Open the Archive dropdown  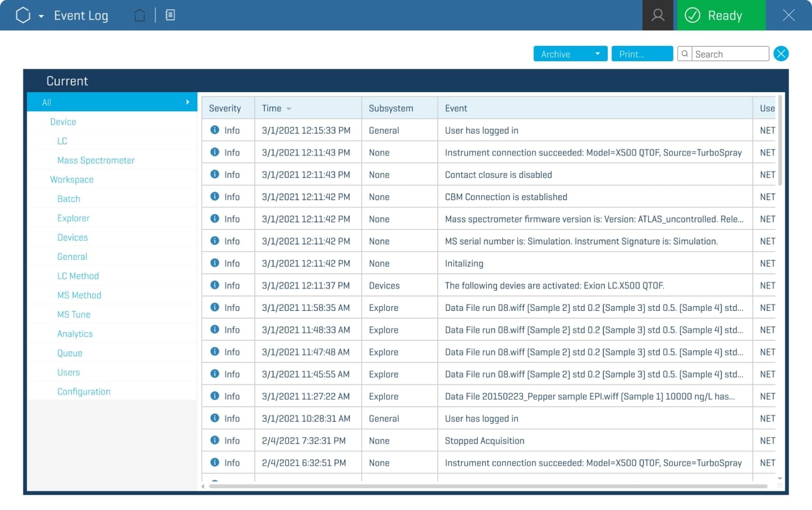[x=570, y=54]
